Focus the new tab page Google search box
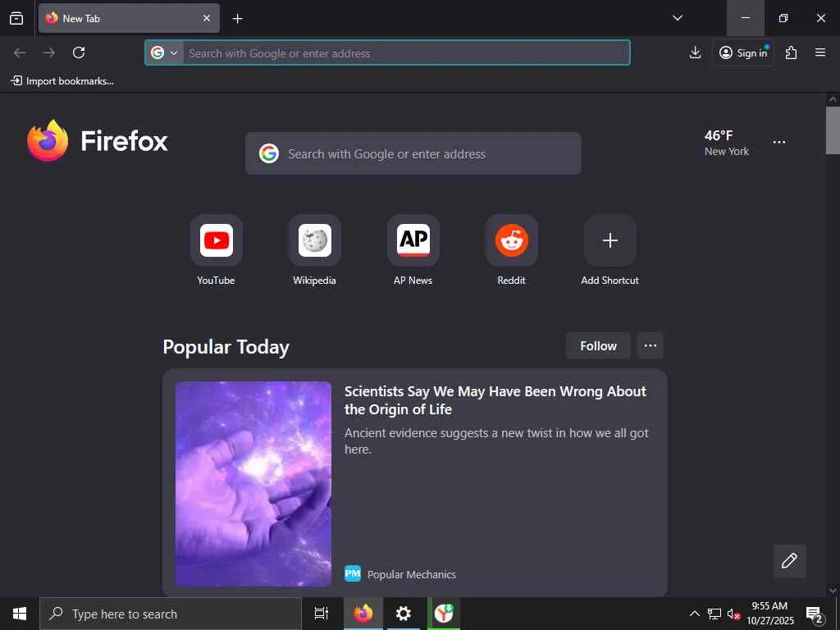This screenshot has height=630, width=840. 413,153
